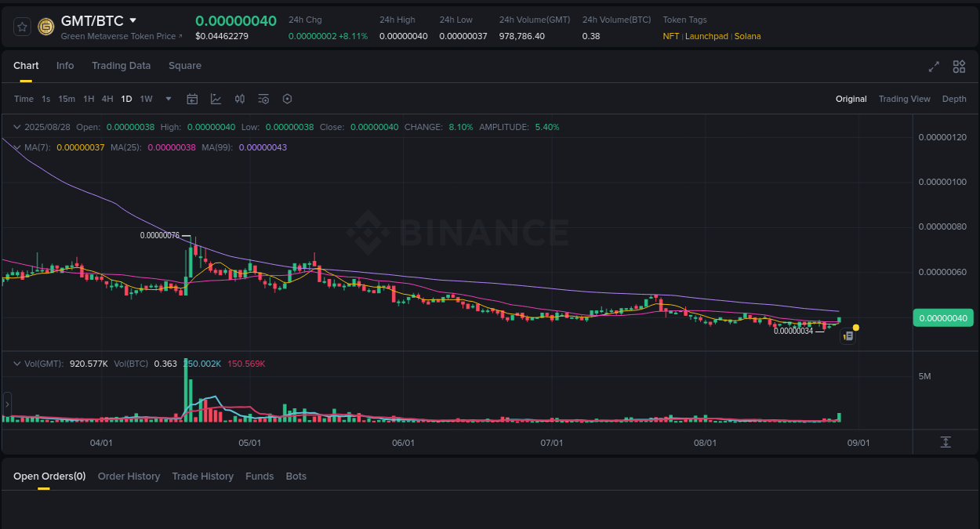Click the 04/01 date axis label

point(101,443)
